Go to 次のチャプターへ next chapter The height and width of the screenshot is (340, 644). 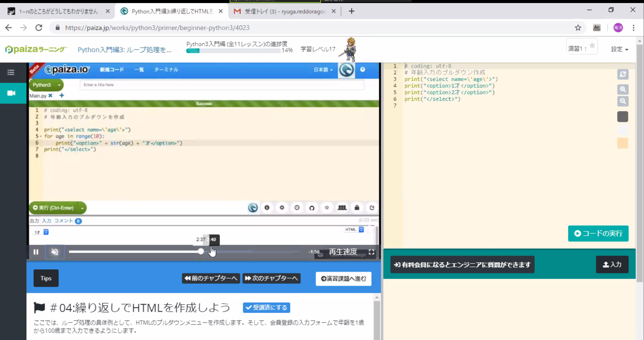(272, 278)
